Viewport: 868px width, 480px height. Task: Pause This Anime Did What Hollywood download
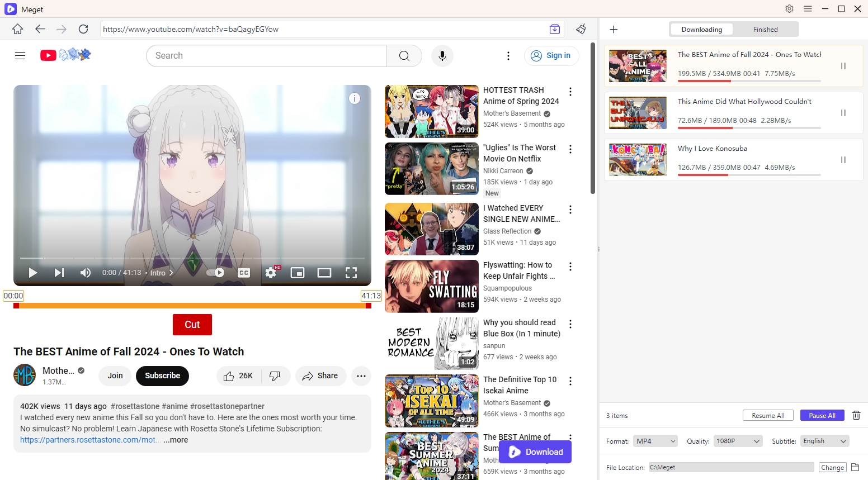click(843, 113)
